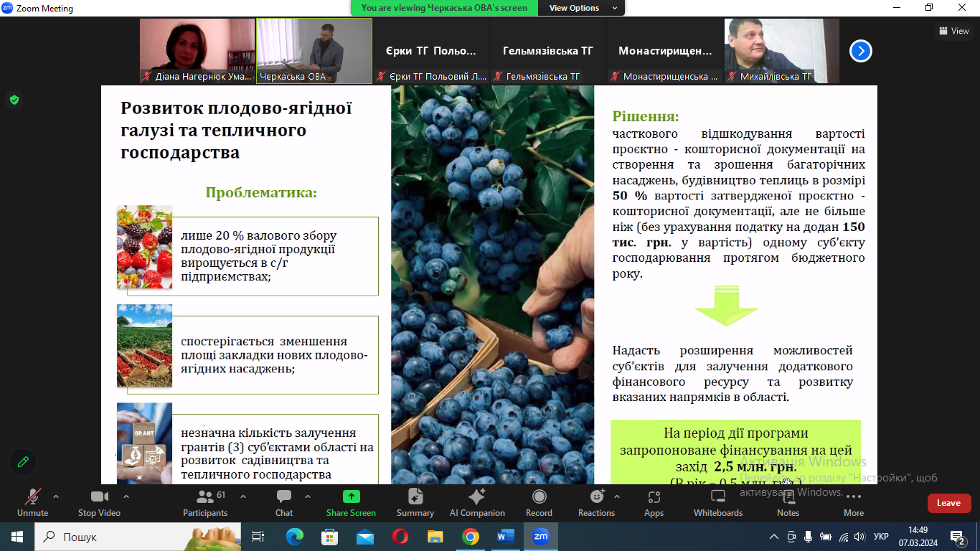Viewport: 980px width, 551px height.
Task: Open Mail app from taskbar
Action: pos(364,537)
